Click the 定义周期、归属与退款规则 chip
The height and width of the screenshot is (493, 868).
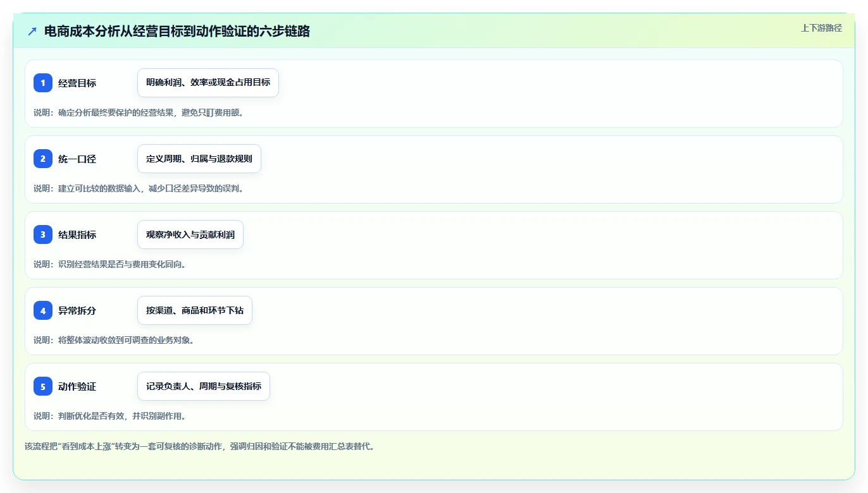pos(199,159)
